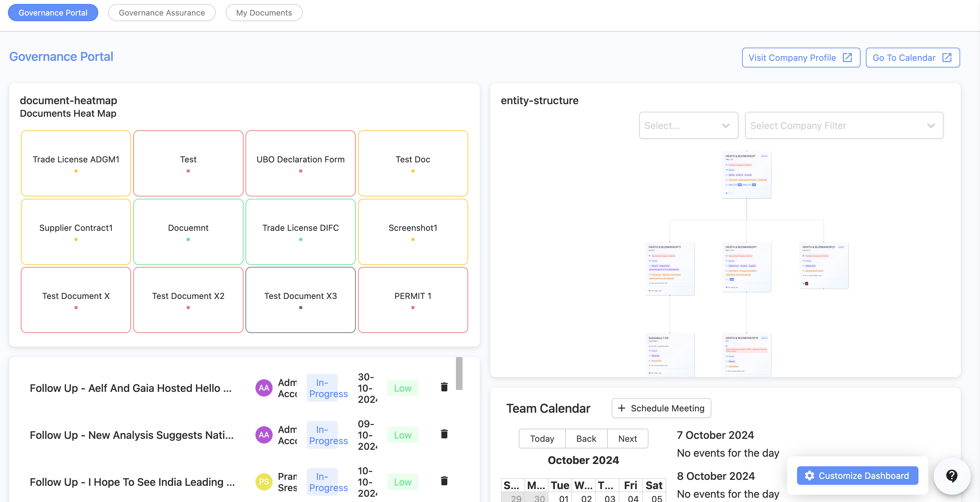The width and height of the screenshot is (980, 502).
Task: Select the red Test Document X heatmap tile
Action: point(76,300)
